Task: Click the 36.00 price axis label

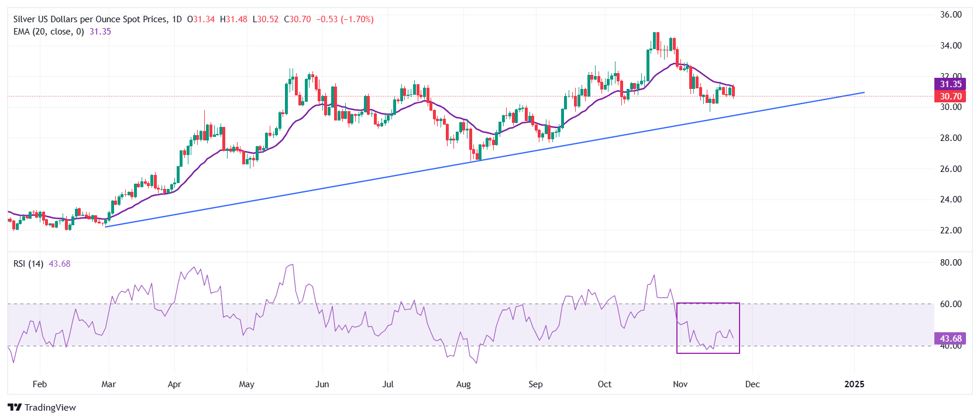Action: [x=951, y=15]
